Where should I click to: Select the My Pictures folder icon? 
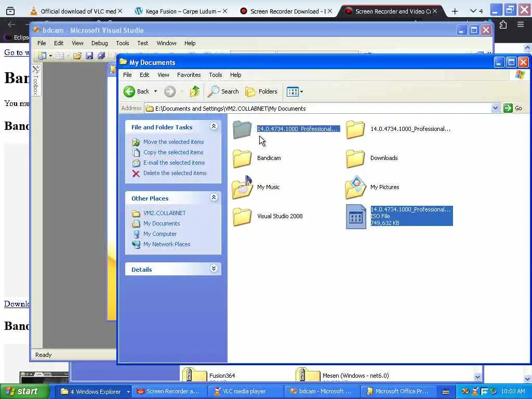click(355, 187)
